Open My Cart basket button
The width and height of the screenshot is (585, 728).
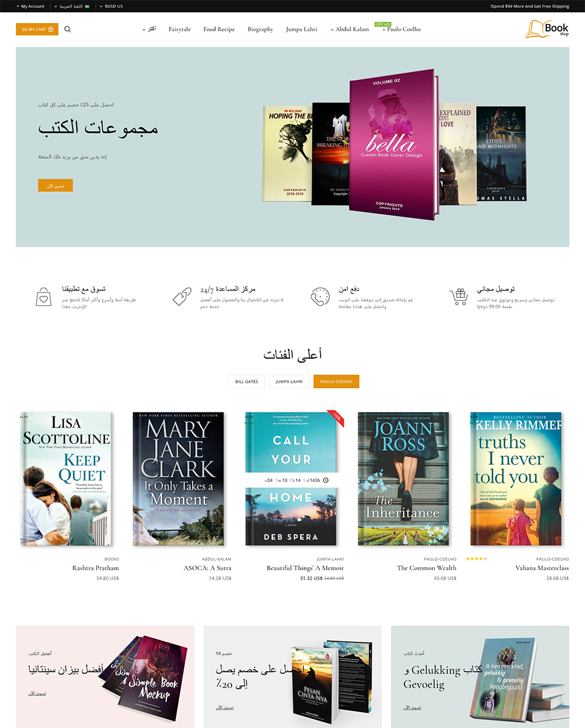[x=37, y=29]
